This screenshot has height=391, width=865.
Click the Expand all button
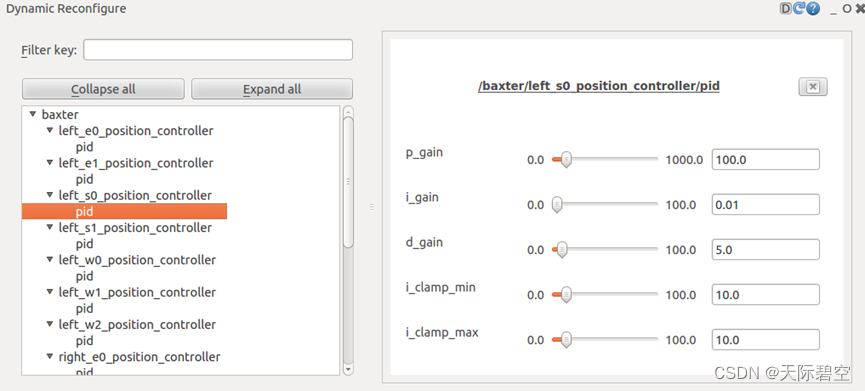pos(272,89)
